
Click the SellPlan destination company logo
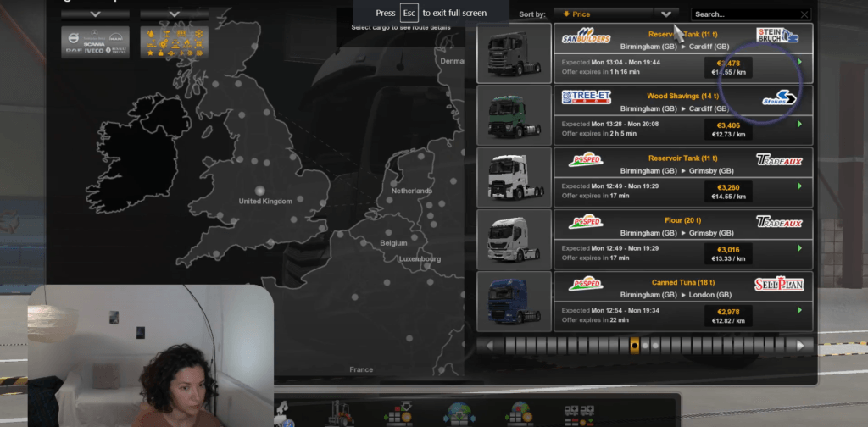tap(779, 284)
